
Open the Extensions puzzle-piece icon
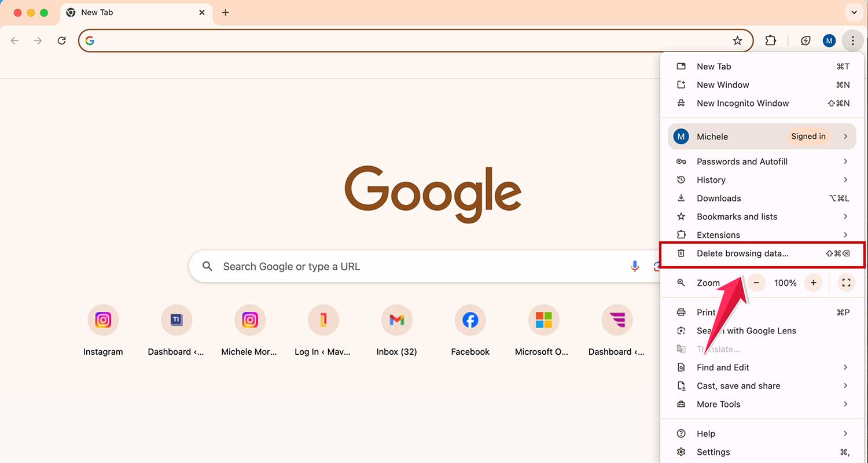coord(771,41)
